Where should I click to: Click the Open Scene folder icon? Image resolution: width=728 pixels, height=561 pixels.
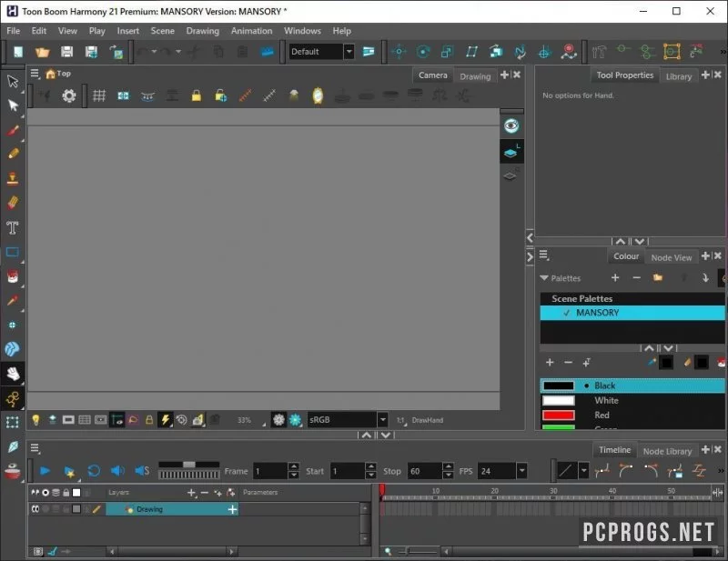click(42, 52)
